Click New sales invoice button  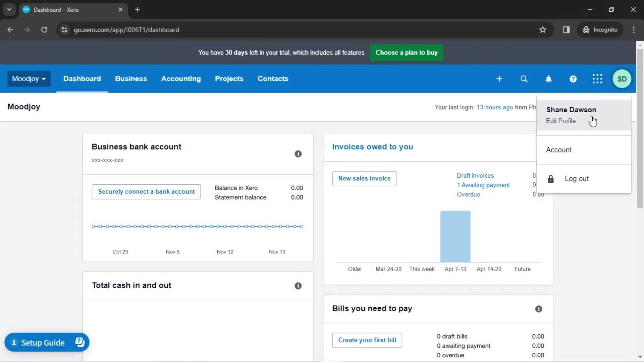[x=364, y=179]
